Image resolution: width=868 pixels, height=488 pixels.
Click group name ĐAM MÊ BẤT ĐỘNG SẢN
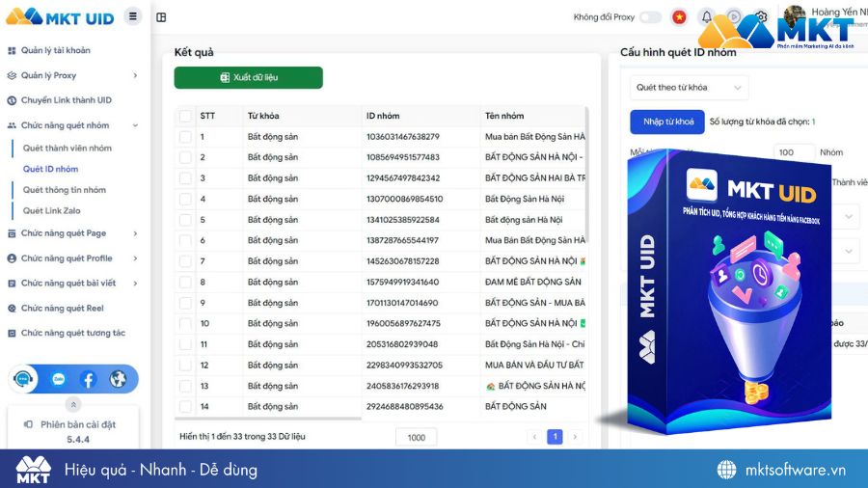pyautogui.click(x=533, y=283)
